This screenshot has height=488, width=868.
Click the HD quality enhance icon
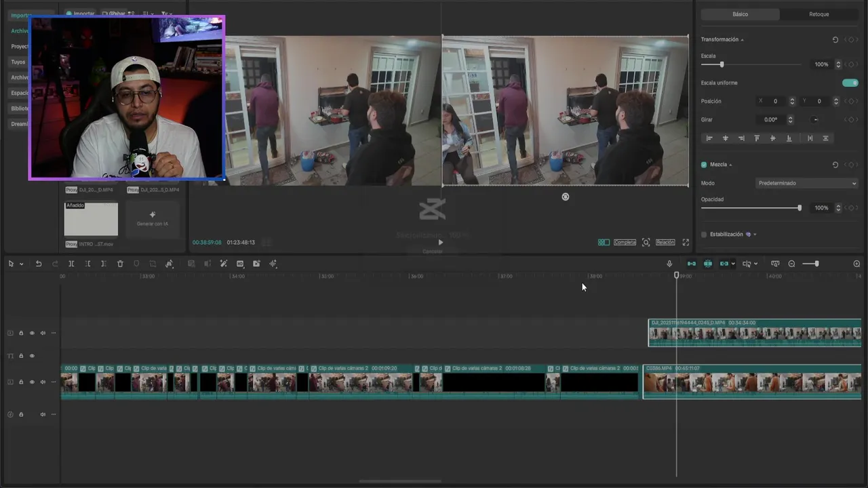click(240, 264)
